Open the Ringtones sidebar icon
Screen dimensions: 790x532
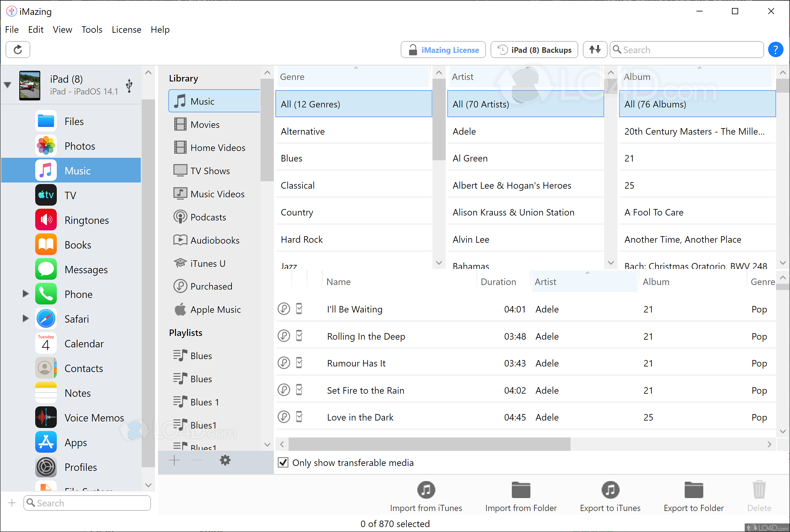point(46,220)
